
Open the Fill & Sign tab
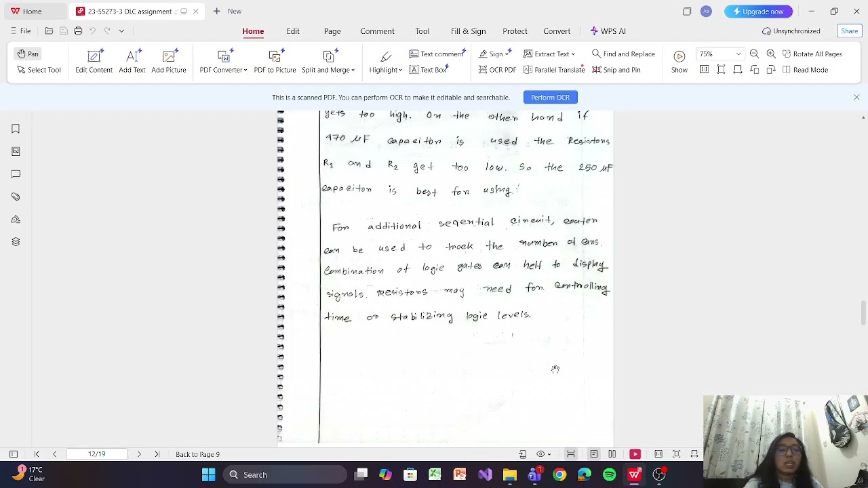[468, 31]
